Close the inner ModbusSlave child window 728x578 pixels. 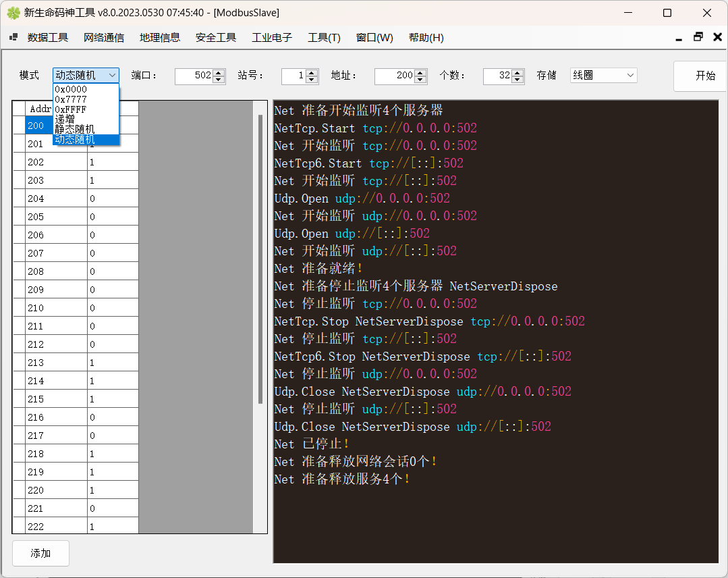[718, 37]
